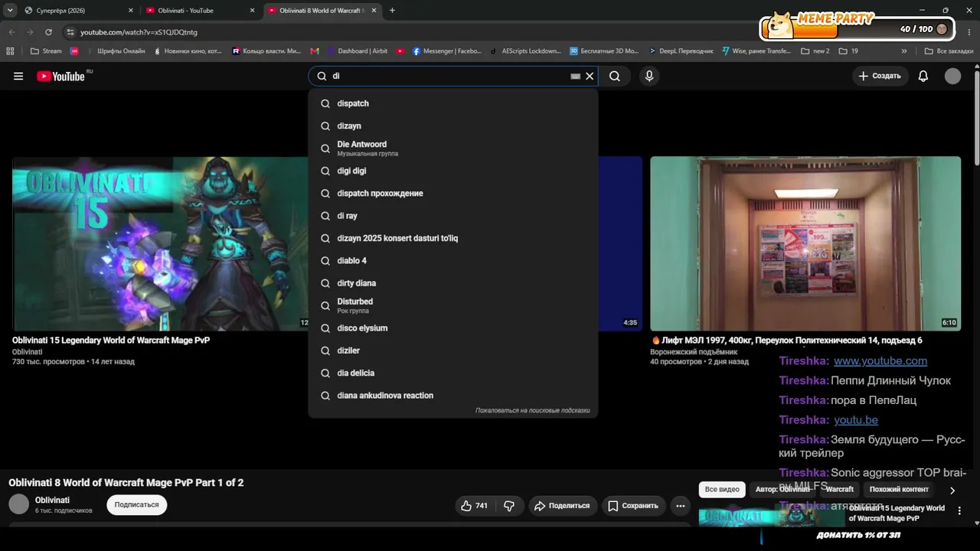980x551 pixels.
Task: Open the AEScripts Lockdown bookmark
Action: pyautogui.click(x=525, y=51)
